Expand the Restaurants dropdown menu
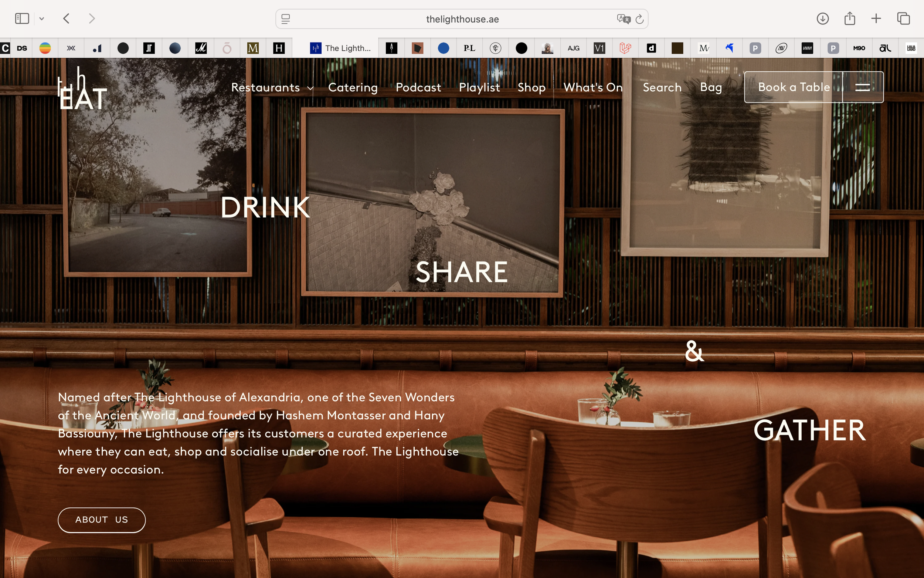 coord(272,88)
